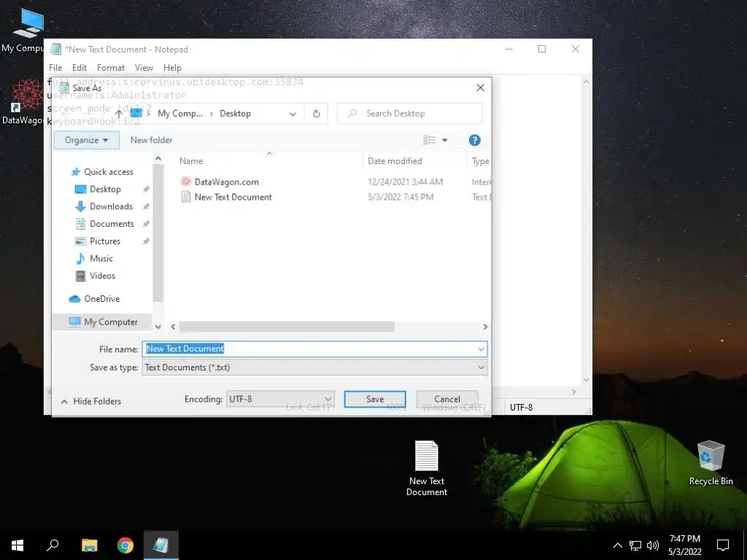Screen dimensions: 747x560
Task: Click the Search Desktop box
Action: click(x=410, y=113)
